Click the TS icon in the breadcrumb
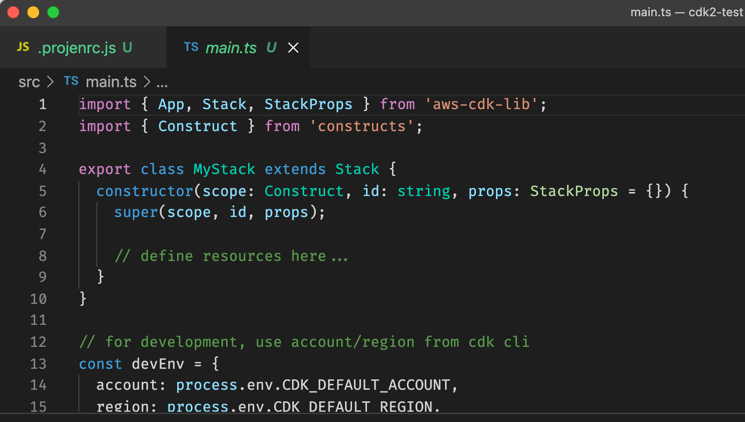This screenshot has height=422, width=745. [x=71, y=81]
